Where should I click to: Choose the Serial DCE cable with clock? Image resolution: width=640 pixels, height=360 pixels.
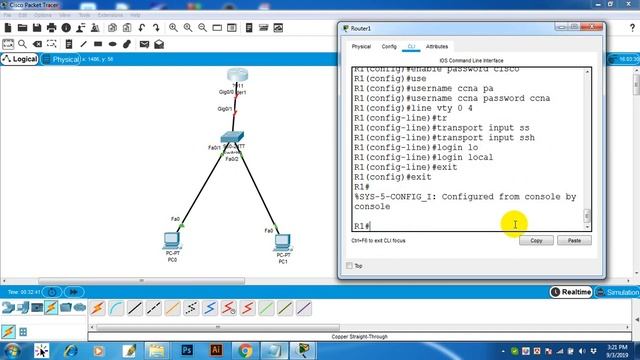[x=229, y=308]
